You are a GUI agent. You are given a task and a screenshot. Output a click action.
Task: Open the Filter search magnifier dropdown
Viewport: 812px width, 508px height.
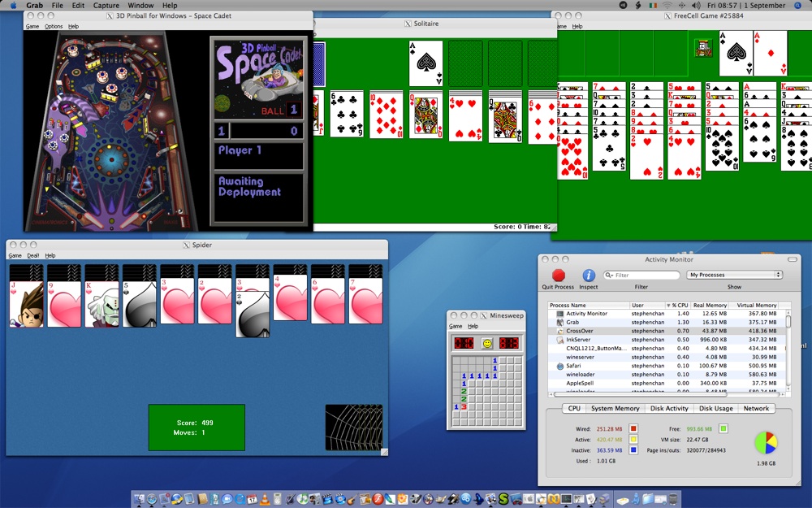click(x=609, y=276)
